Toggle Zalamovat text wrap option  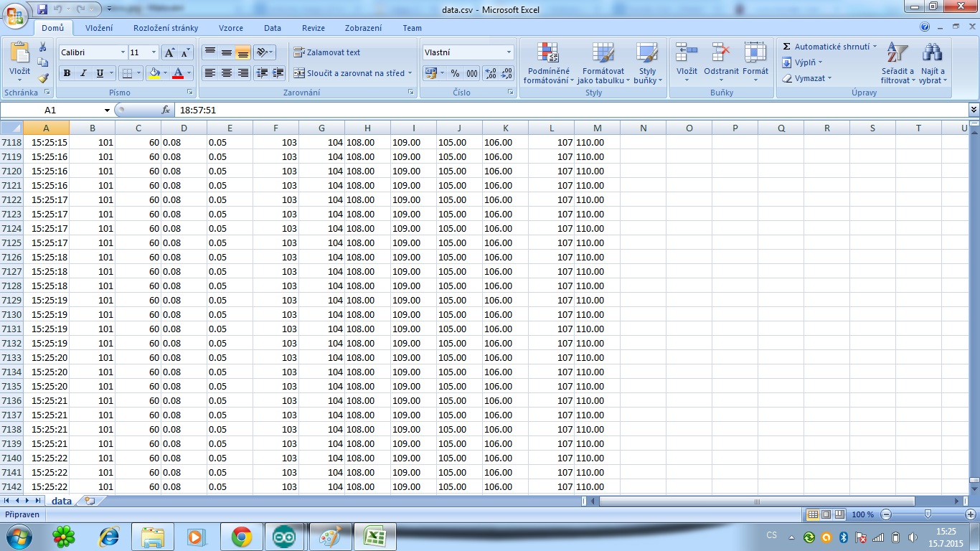(327, 52)
